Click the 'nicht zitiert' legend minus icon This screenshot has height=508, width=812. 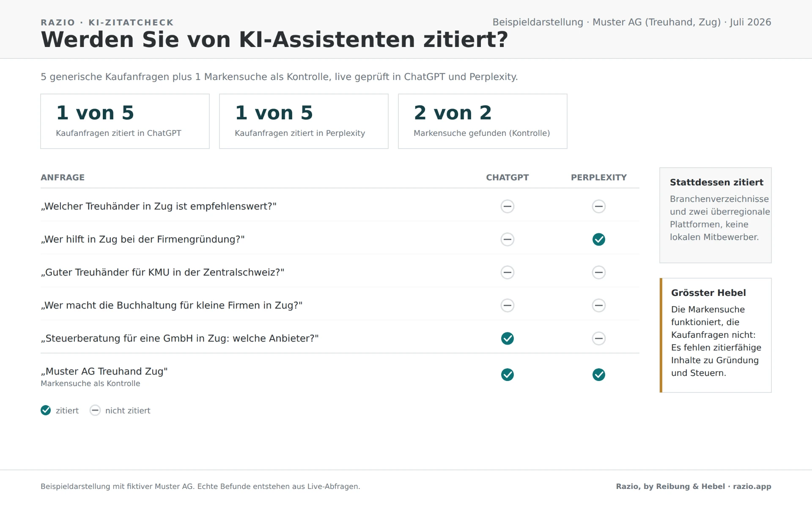coord(95,410)
